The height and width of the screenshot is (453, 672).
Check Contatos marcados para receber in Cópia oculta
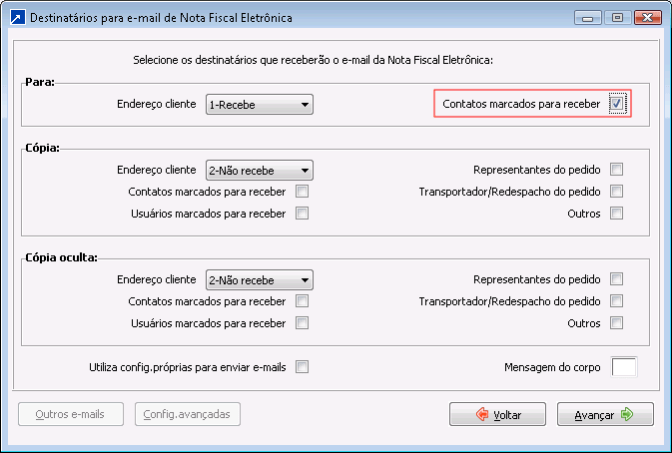click(302, 301)
